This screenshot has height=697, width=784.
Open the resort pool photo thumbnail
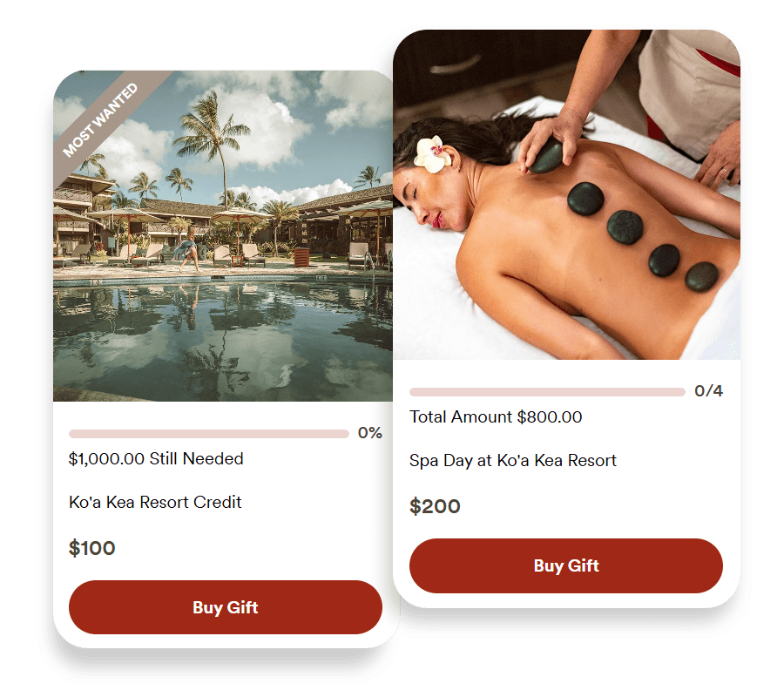click(223, 235)
